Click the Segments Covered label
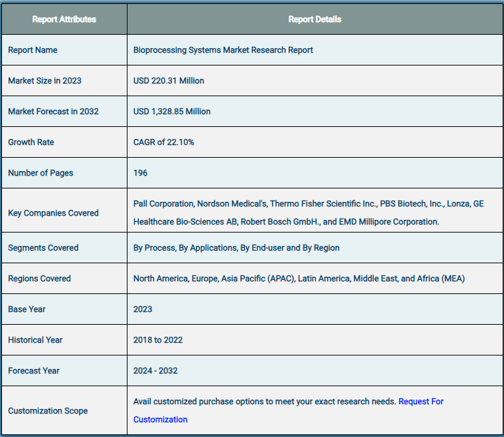This screenshot has width=504, height=437. (43, 248)
